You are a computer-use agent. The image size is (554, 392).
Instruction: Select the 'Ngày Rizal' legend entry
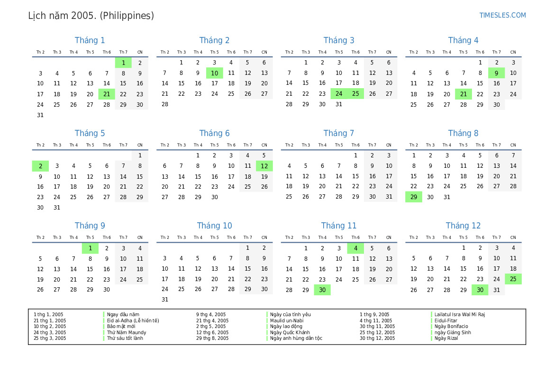coord(446,338)
